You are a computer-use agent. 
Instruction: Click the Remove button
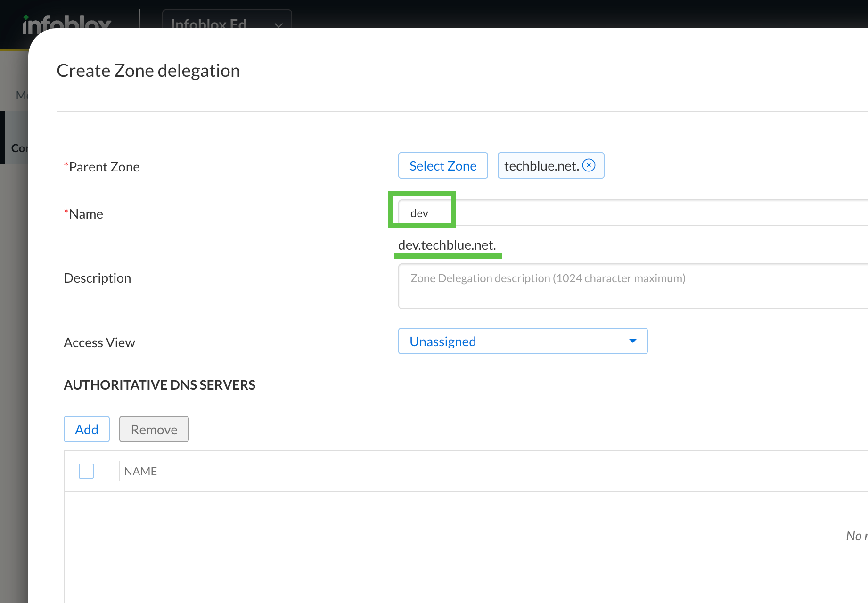click(x=154, y=429)
